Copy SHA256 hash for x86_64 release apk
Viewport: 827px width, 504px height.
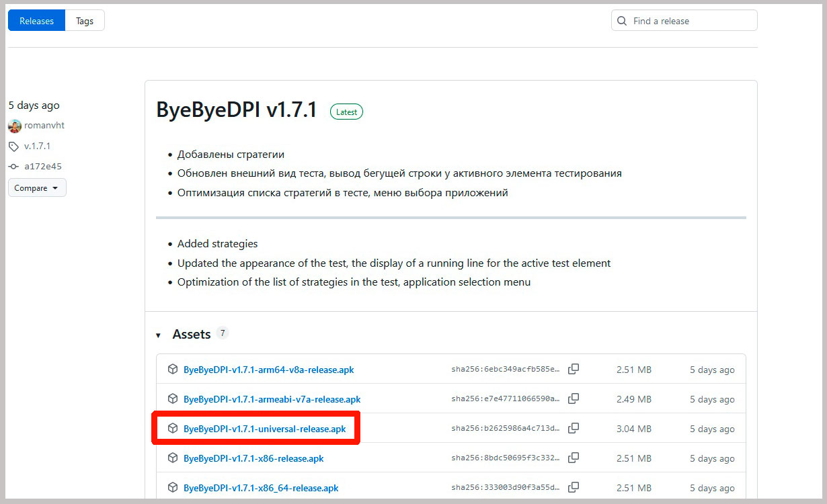click(x=574, y=487)
